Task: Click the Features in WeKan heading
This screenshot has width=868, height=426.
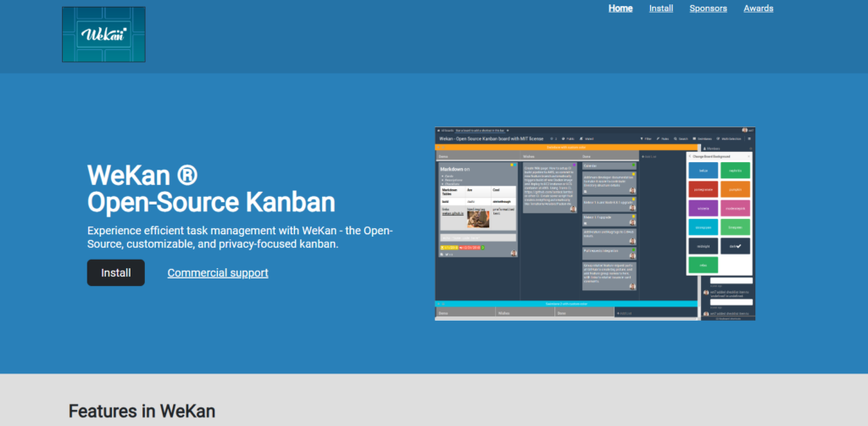Action: pos(142,412)
